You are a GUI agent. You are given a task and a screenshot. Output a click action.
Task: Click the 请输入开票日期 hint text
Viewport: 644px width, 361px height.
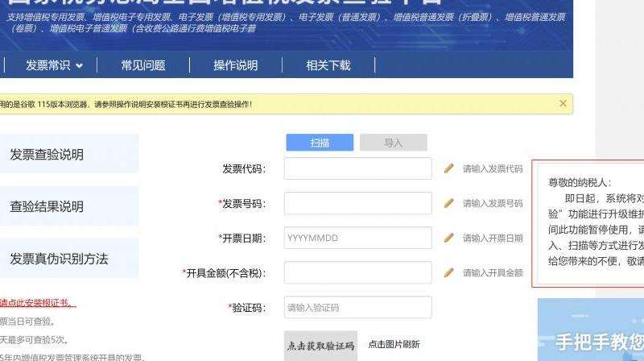[493, 238]
